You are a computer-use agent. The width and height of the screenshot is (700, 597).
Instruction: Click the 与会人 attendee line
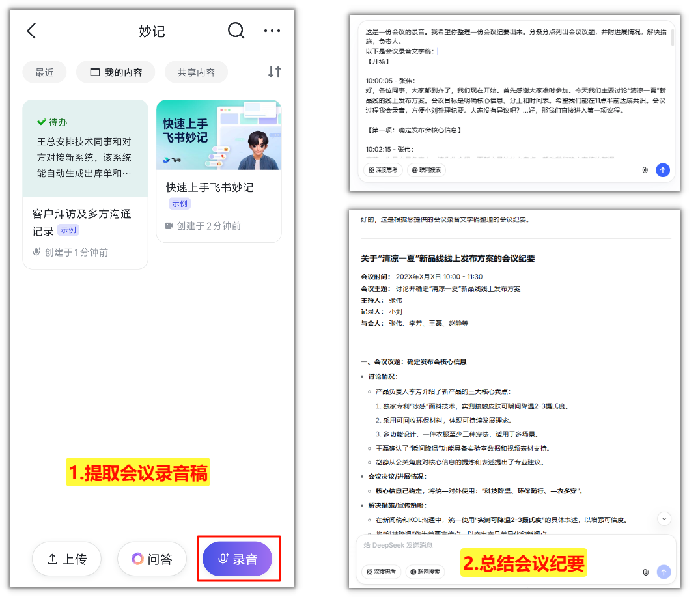click(x=415, y=324)
